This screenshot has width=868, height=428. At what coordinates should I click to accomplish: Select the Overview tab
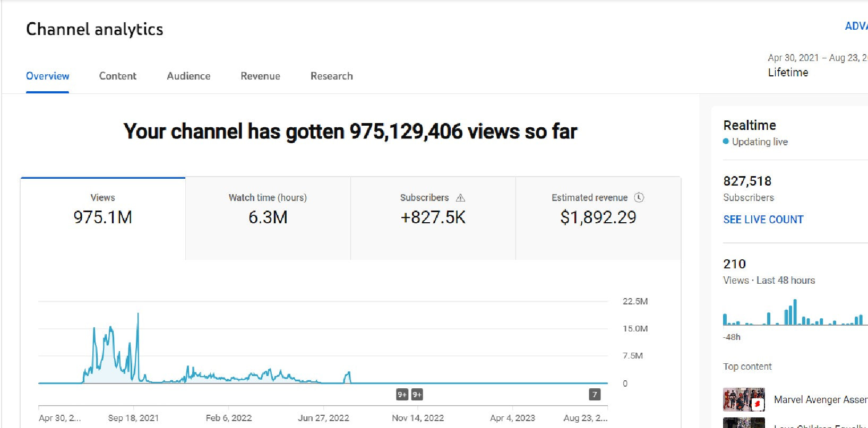coord(47,76)
